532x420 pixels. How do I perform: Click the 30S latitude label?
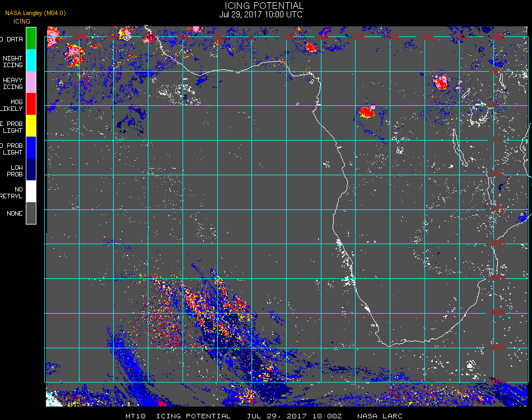497,312
